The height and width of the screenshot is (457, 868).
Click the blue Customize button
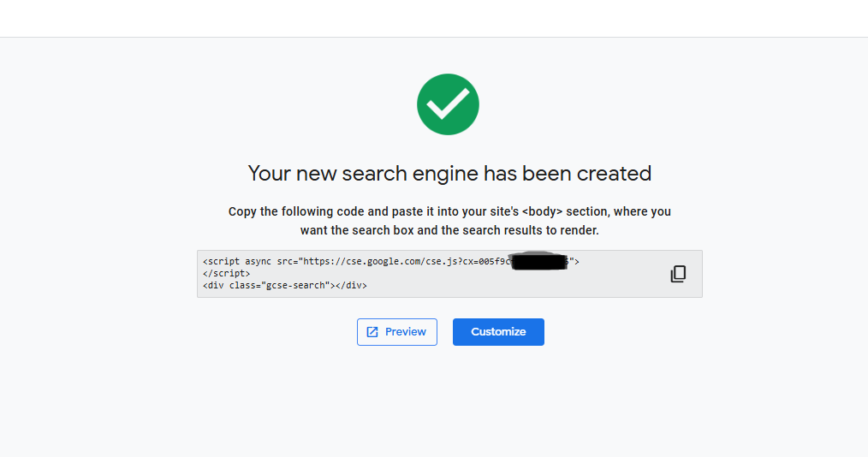point(498,332)
